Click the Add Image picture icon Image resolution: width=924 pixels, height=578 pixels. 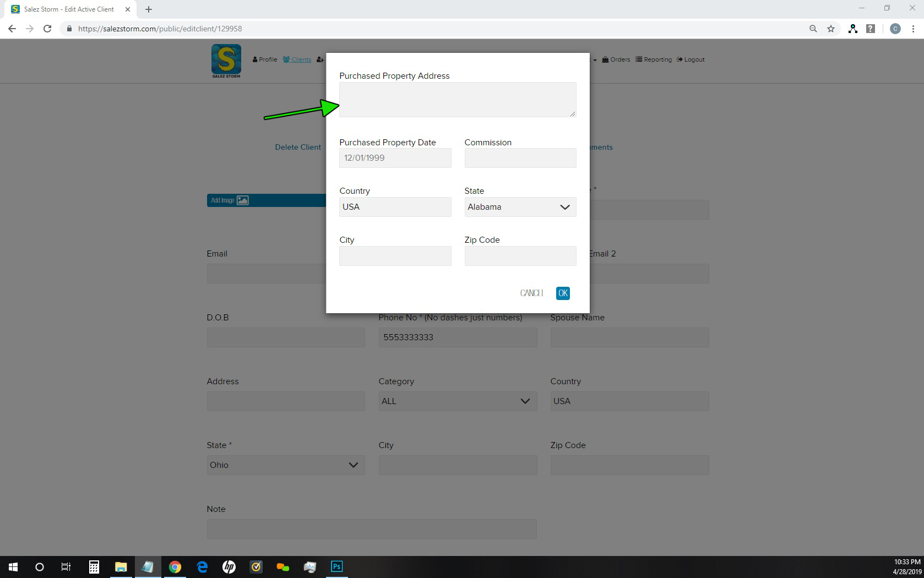coord(242,200)
